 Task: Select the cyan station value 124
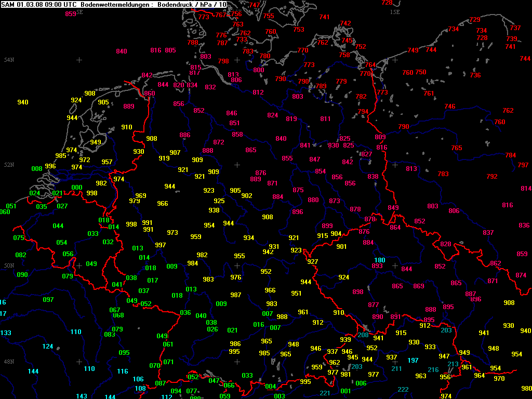[x=47, y=347]
